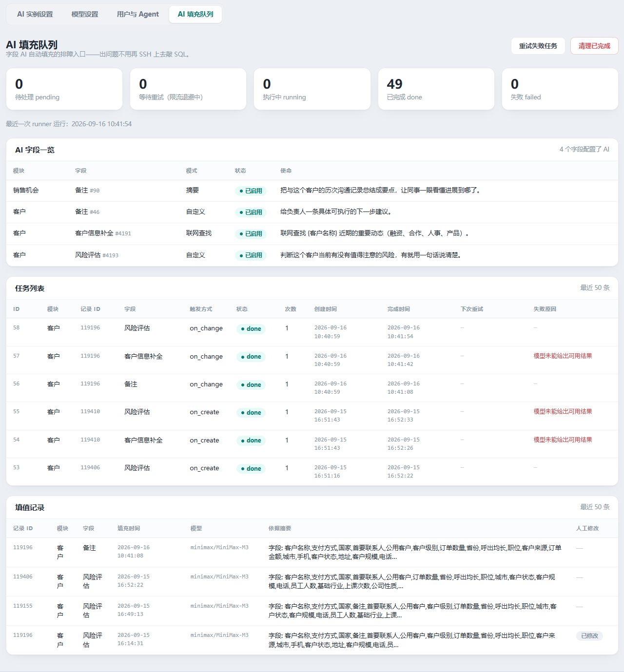Image resolution: width=624 pixels, height=672 pixels.
Task: Click the 失败原因 column header
Action: [x=545, y=309]
